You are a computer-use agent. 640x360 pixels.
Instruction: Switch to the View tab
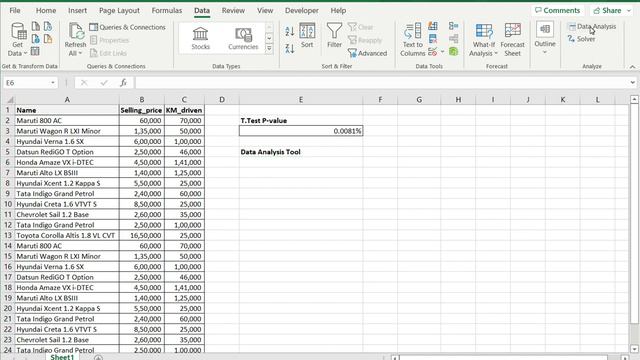265,11
